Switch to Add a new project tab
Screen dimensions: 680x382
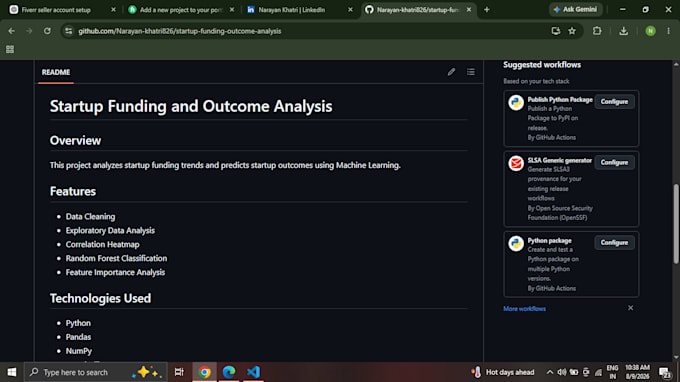(x=181, y=10)
